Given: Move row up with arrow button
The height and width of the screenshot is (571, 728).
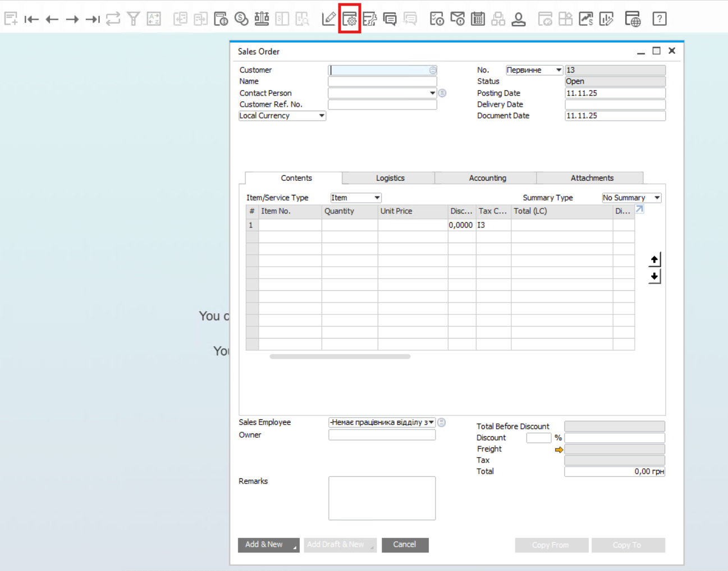Looking at the screenshot, I should click(654, 259).
